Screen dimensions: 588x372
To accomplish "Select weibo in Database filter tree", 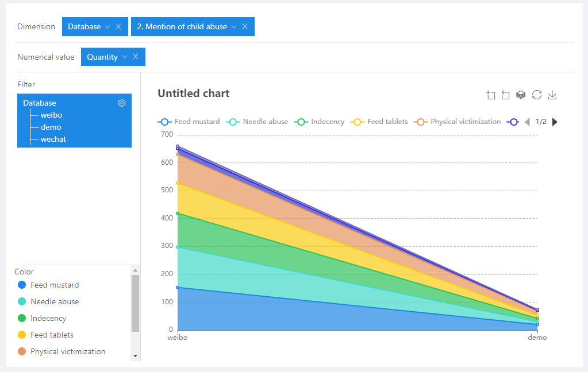I will tap(51, 115).
